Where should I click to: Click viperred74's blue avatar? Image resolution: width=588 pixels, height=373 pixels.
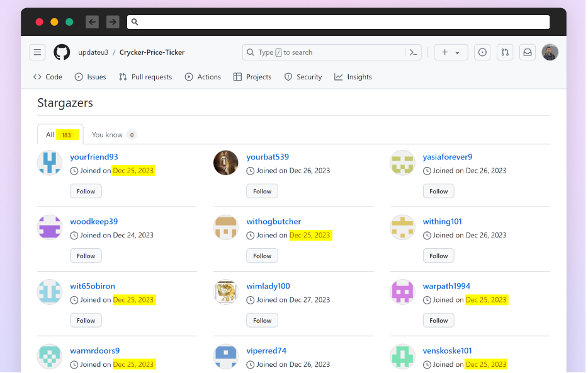[x=226, y=357]
